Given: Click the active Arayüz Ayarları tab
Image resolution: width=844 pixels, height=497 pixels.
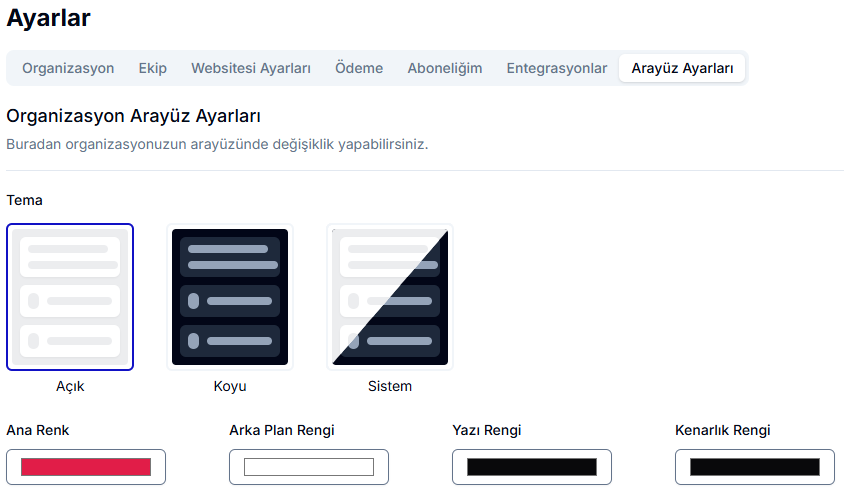Looking at the screenshot, I should (682, 68).
